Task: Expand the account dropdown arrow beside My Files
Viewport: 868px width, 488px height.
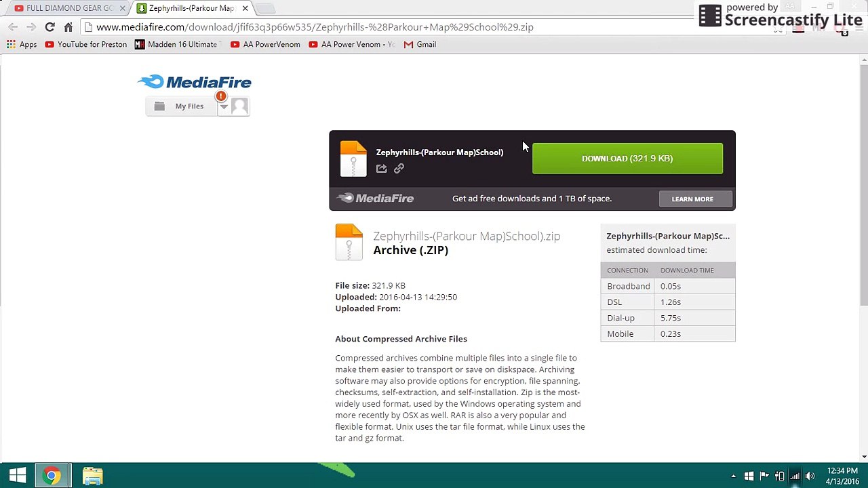Action: coord(223,107)
